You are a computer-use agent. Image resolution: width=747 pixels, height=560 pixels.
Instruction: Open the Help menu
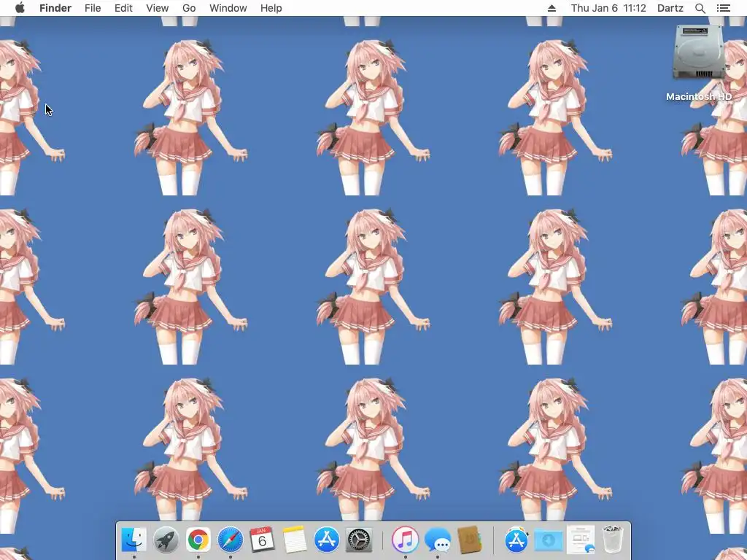[x=271, y=8]
